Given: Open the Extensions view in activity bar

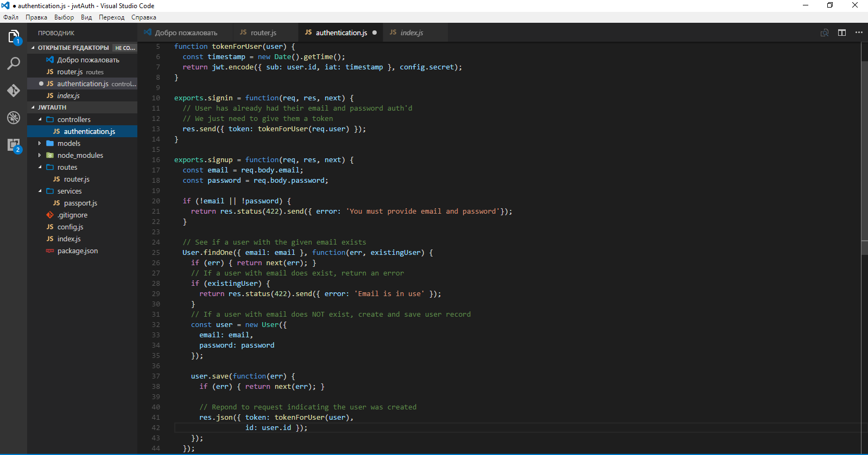Looking at the screenshot, I should pyautogui.click(x=14, y=145).
